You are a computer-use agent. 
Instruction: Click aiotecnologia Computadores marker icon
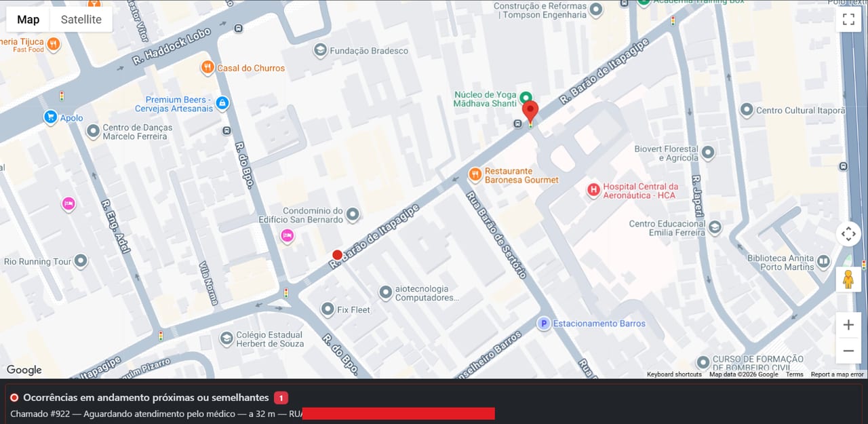click(385, 293)
